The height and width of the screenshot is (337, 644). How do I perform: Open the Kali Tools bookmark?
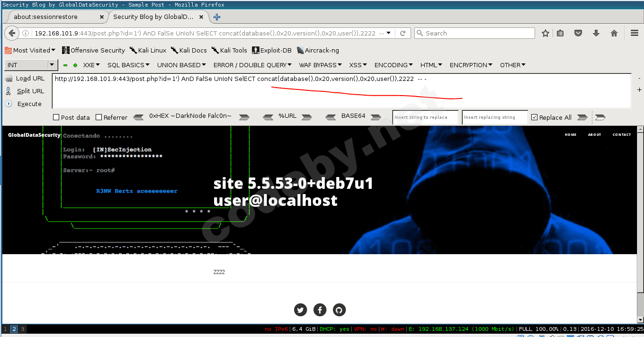tap(229, 50)
